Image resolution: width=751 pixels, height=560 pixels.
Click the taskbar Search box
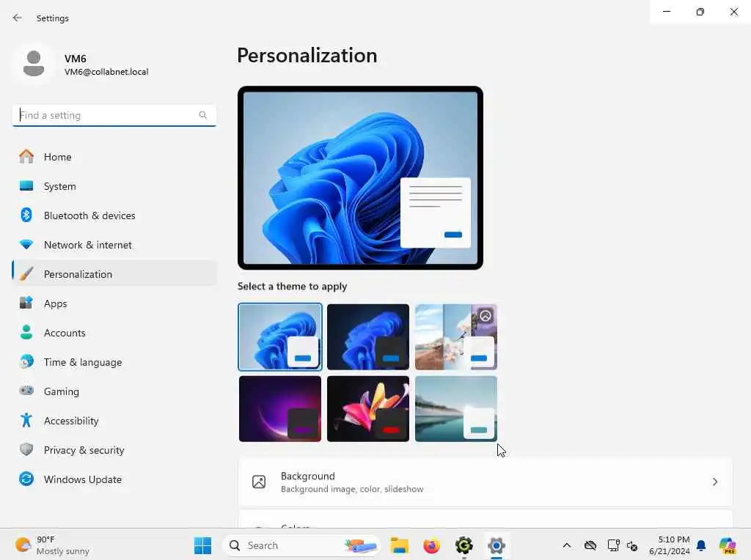coord(301,545)
